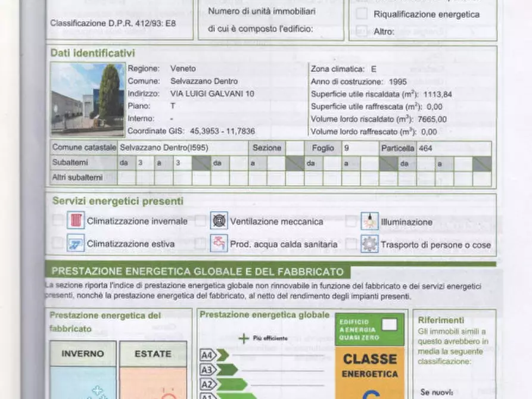Click the Climatizzazione invernale radiator icon
532x399 pixels.
tap(76, 221)
